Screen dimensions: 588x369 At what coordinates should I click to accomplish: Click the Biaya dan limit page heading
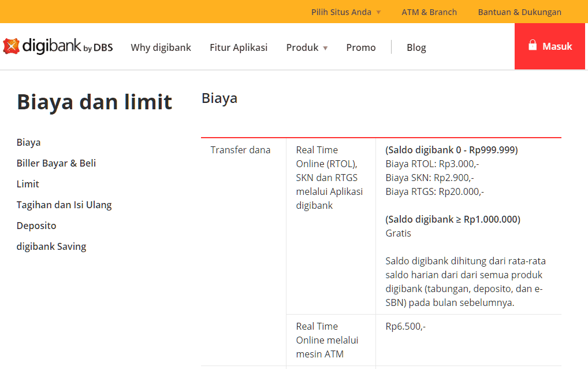pos(94,101)
